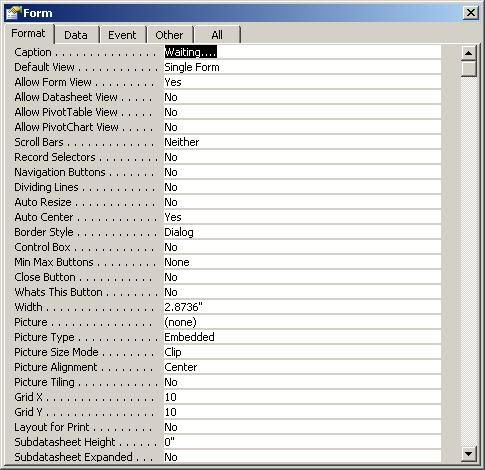
Task: Click the Grid X value field
Action: pyautogui.click(x=302, y=397)
